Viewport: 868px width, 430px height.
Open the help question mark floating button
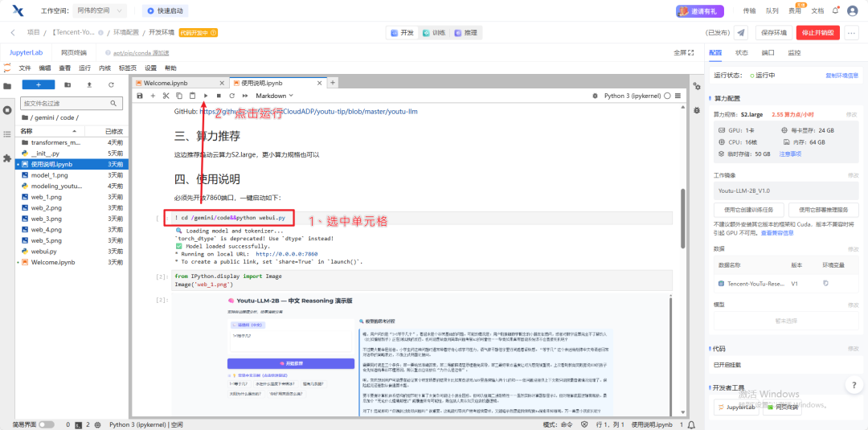(x=854, y=385)
